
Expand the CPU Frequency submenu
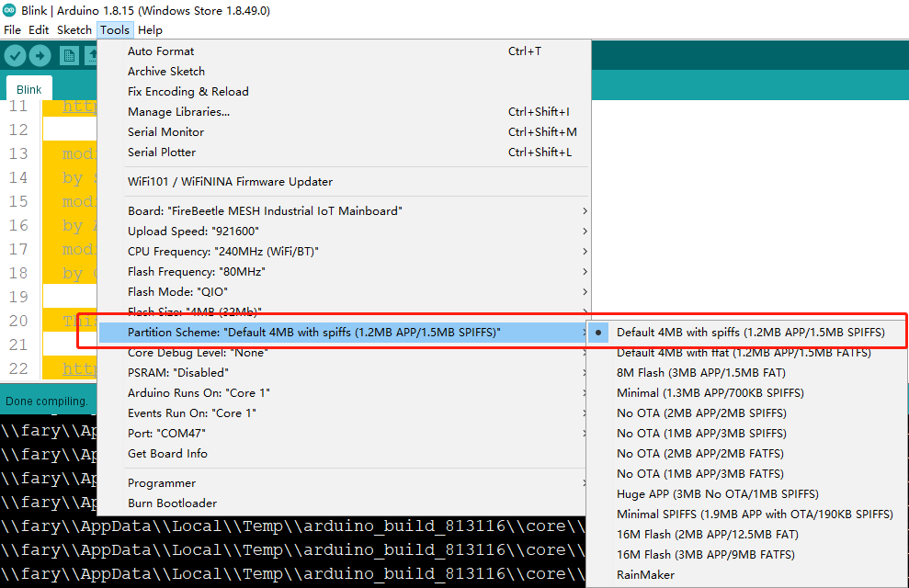point(345,252)
